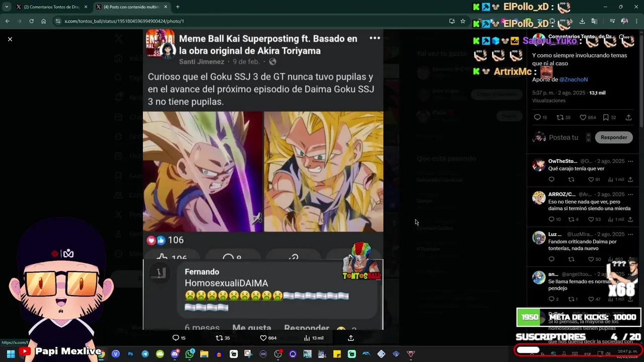Open more options on ARROZ/C comment
The width and height of the screenshot is (644, 362).
[x=630, y=194]
